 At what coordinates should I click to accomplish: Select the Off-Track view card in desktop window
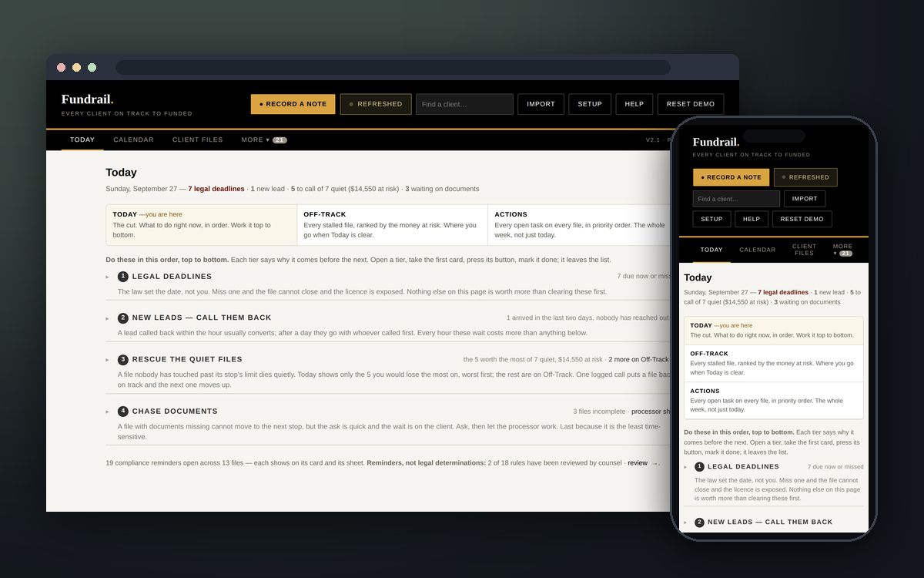[393, 225]
